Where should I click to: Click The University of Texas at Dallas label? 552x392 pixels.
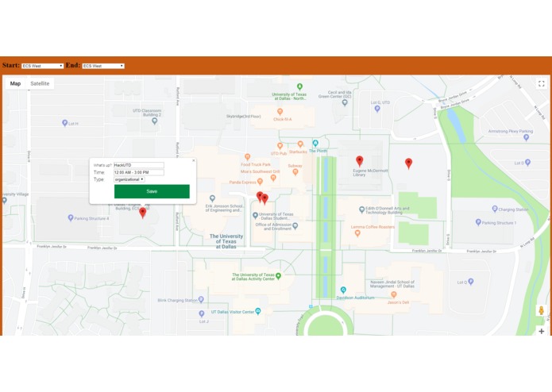click(x=226, y=241)
